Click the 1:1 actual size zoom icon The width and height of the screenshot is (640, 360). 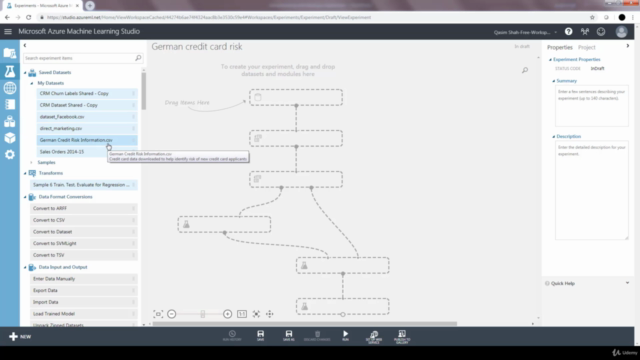pyautogui.click(x=242, y=314)
